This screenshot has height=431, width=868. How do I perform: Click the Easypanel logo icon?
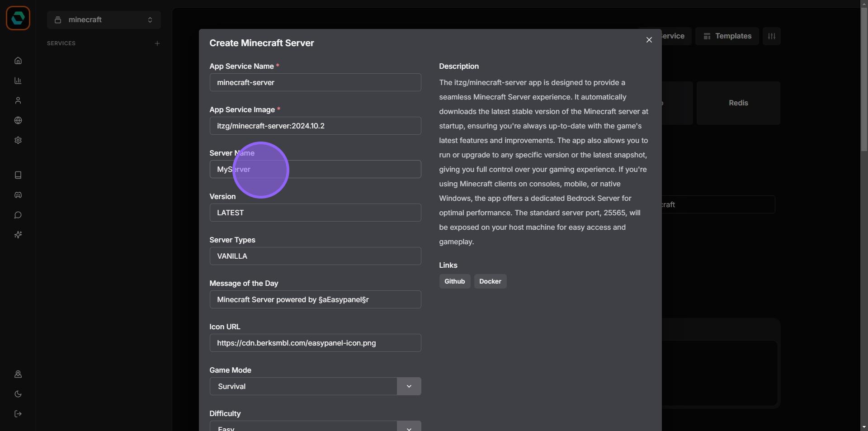click(18, 18)
